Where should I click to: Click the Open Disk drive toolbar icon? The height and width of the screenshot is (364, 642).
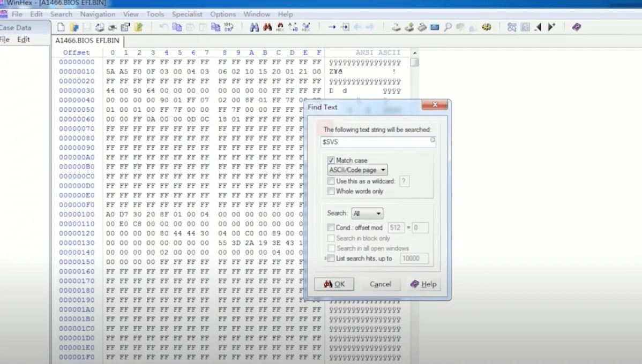396,27
